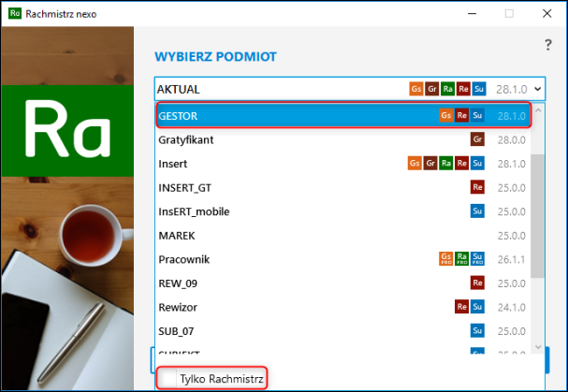
Task: Choose the INSERT_GT podmiot entry
Action: (343, 188)
